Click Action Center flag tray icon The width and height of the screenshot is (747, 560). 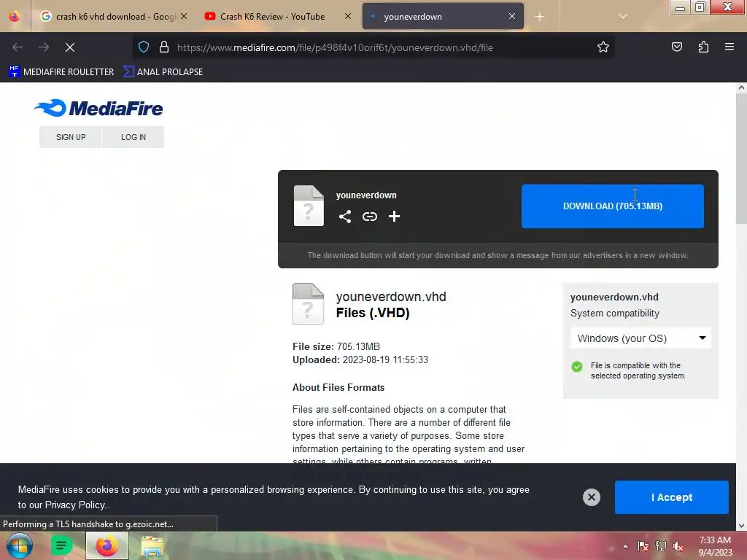click(643, 546)
